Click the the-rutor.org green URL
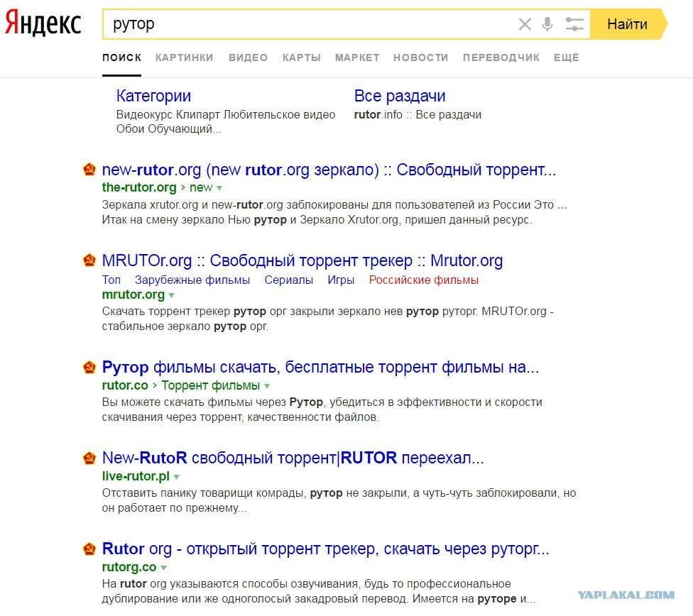 click(x=139, y=187)
